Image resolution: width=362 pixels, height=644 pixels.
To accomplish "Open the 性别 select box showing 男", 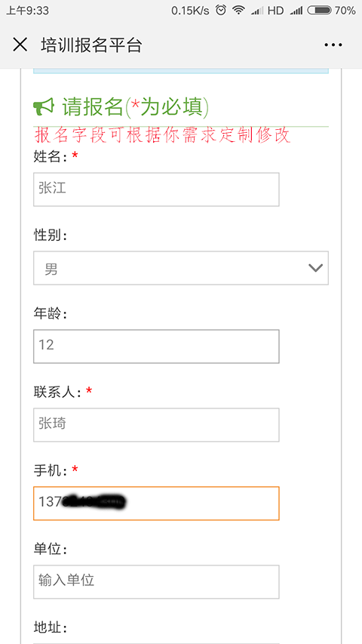I will 181,268.
